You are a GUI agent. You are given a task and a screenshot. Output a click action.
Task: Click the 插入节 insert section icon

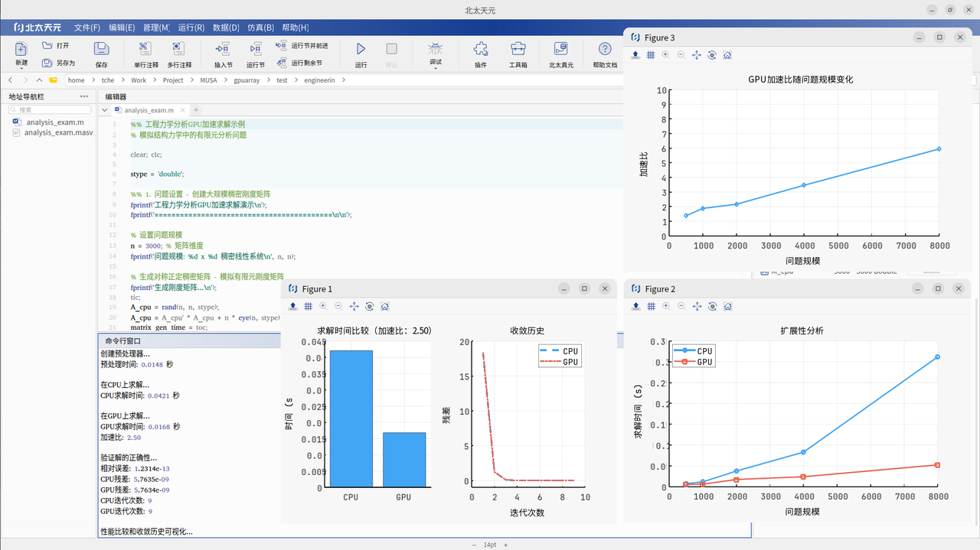tap(223, 49)
